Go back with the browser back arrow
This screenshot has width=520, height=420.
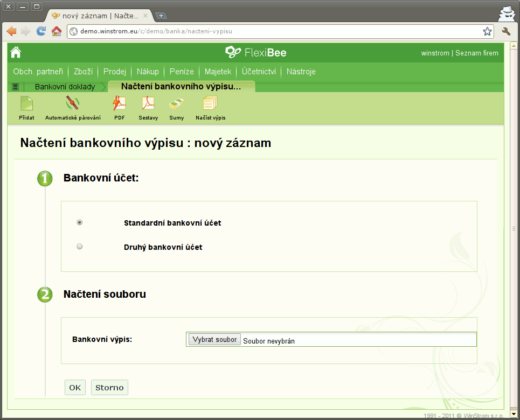pos(12,31)
